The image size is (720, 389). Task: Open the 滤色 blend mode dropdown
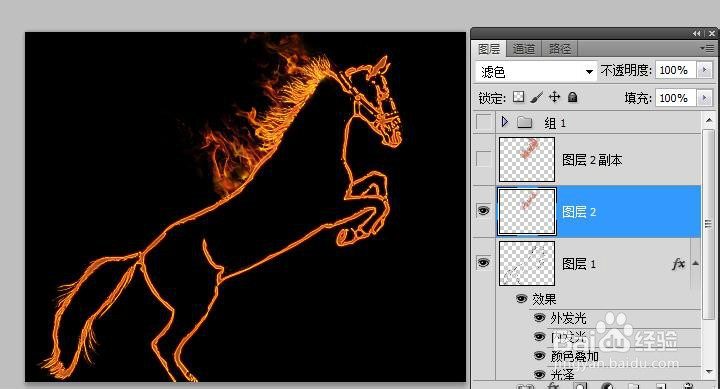[x=536, y=72]
